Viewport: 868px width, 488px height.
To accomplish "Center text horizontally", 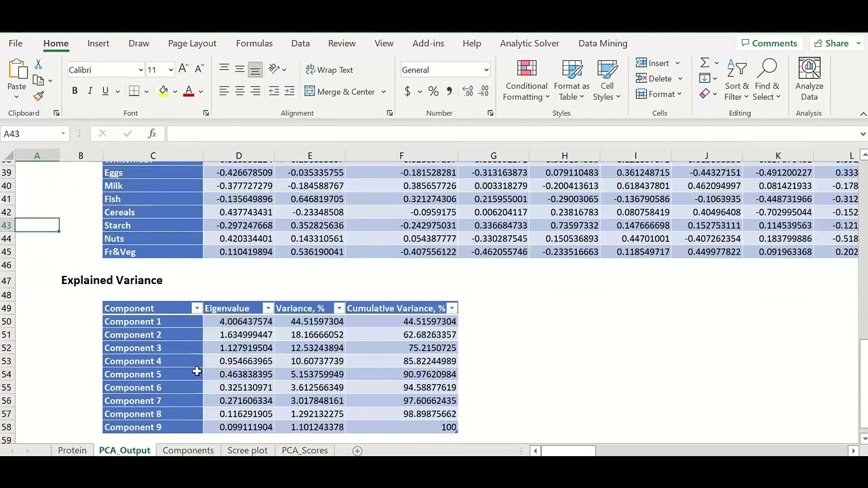I will (239, 91).
